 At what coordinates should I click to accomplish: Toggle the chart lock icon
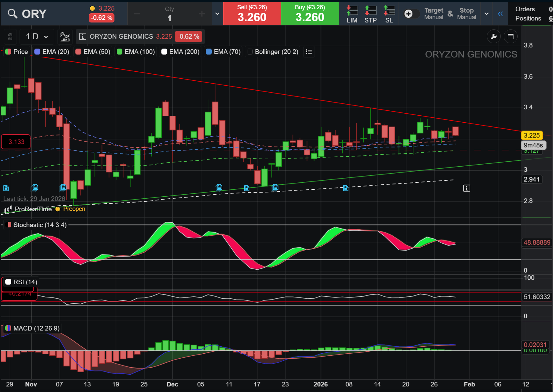tap(10, 37)
